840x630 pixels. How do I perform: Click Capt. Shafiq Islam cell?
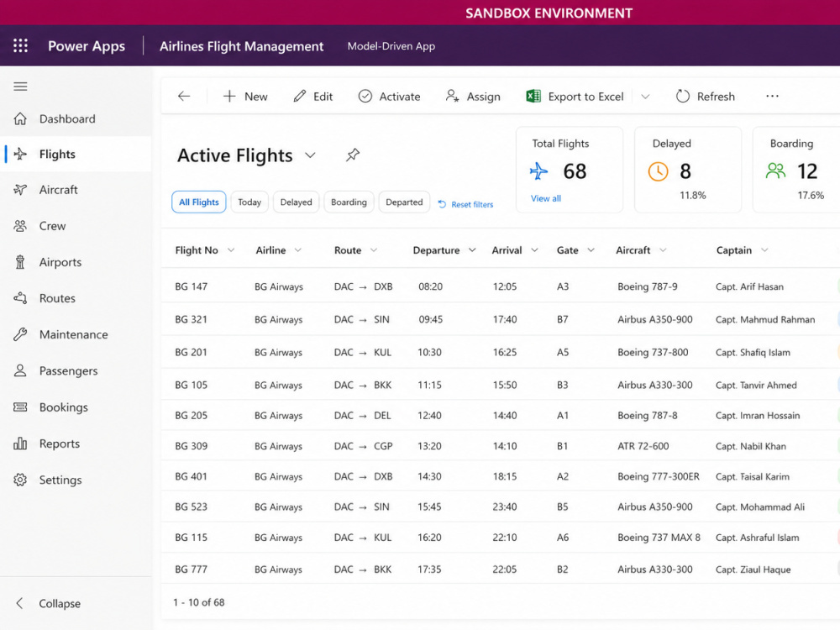click(x=753, y=353)
